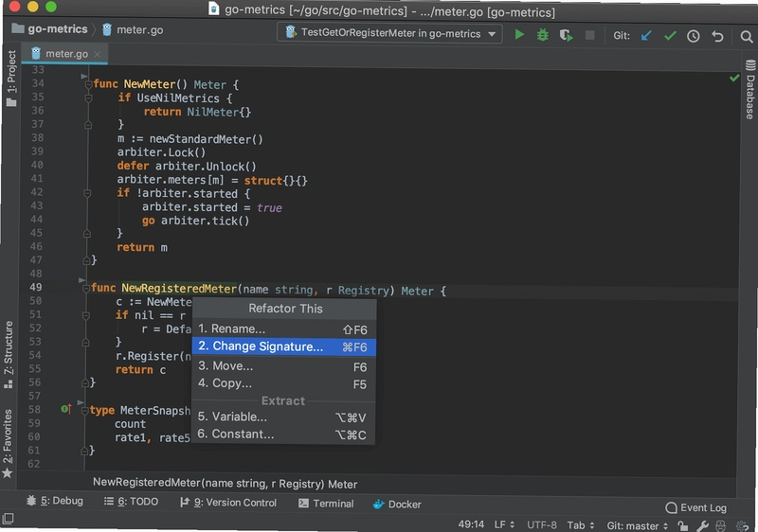Click the implementation gutter icon on line 58

[66, 409]
